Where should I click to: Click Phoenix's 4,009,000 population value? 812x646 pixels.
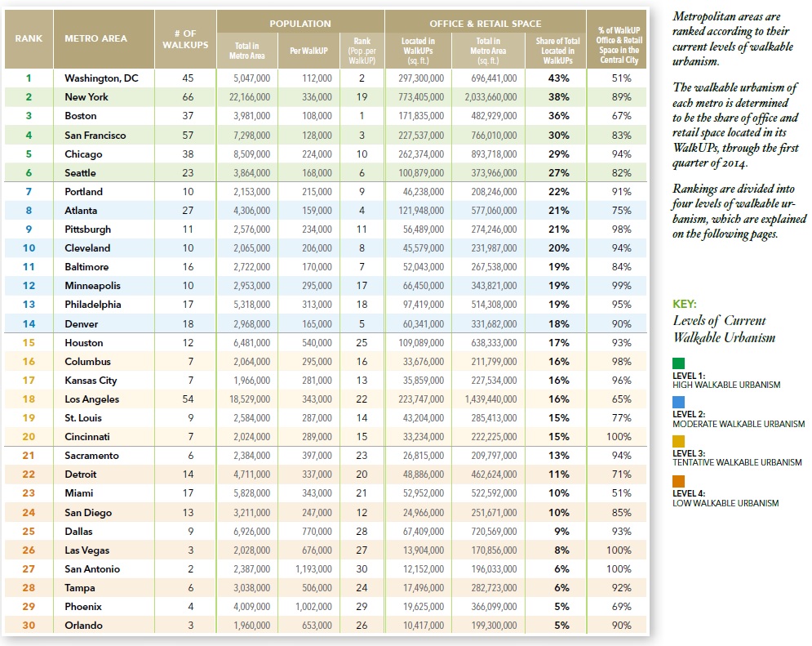(x=251, y=607)
